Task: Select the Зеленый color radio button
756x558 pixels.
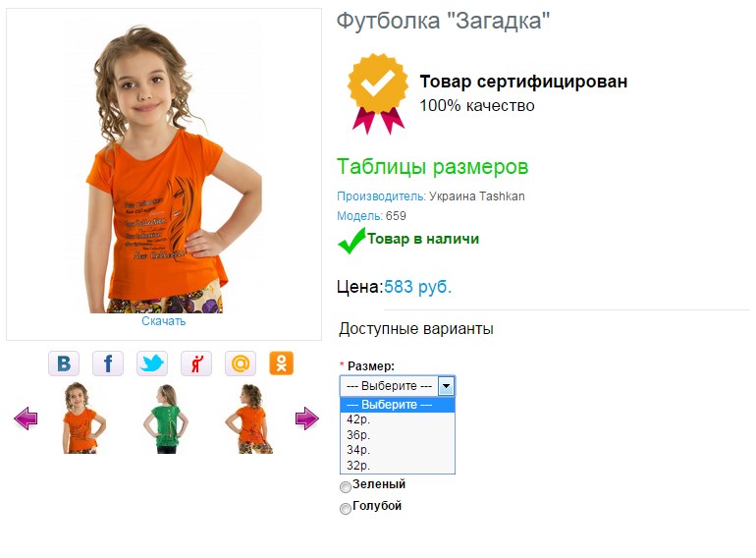Action: (x=346, y=487)
